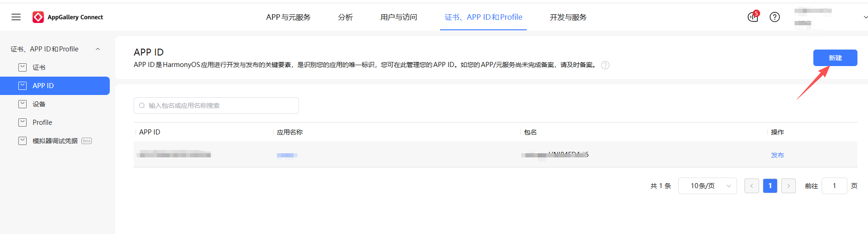Image resolution: width=868 pixels, height=234 pixels.
Task: Open the hamburger navigation menu
Action: [x=16, y=17]
